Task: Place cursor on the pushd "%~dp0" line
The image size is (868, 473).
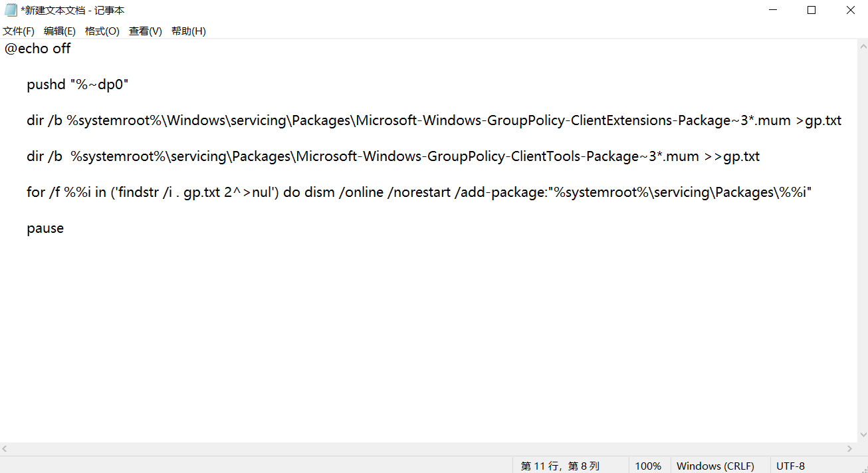Action: [x=77, y=84]
